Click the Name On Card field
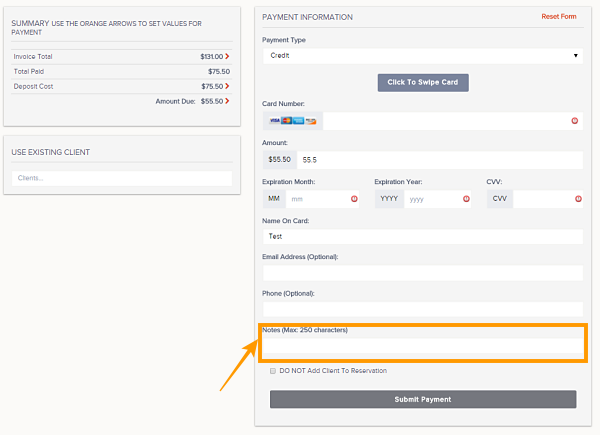 423,236
